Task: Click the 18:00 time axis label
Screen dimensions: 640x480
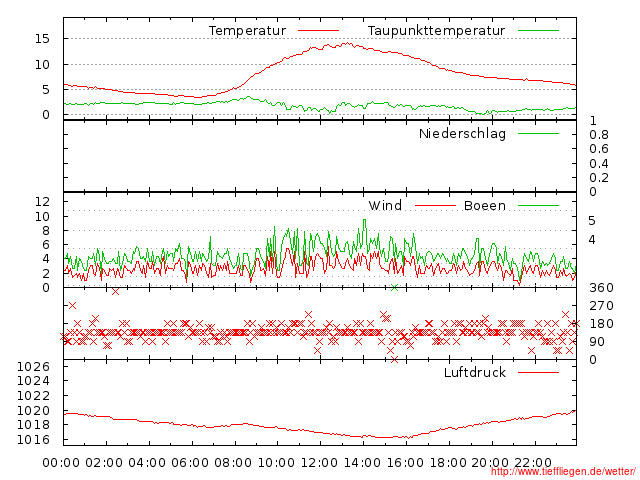Action: (448, 463)
